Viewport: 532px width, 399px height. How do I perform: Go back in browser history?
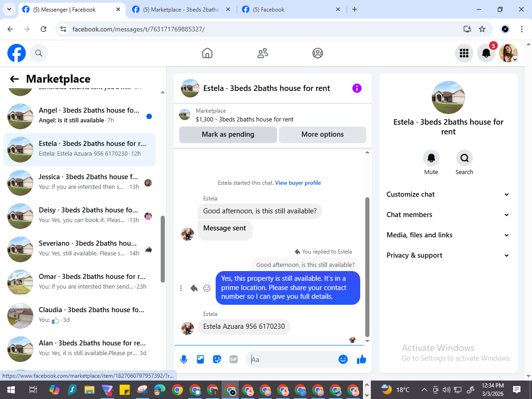(x=10, y=29)
